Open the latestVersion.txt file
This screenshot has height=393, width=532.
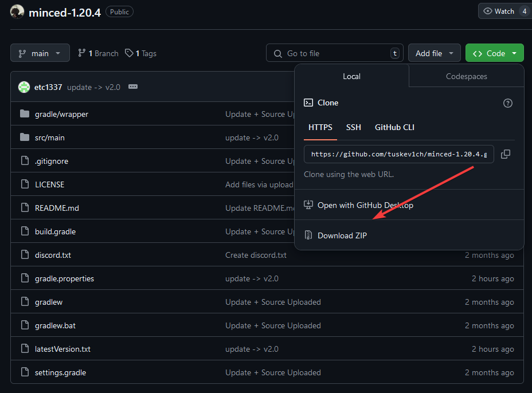click(x=62, y=349)
